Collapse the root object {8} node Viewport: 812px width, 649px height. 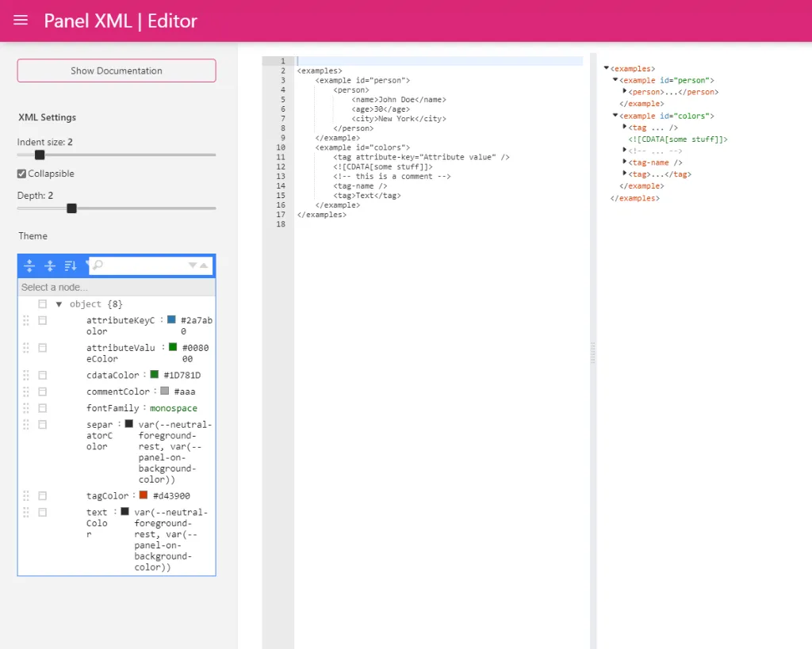coord(59,304)
